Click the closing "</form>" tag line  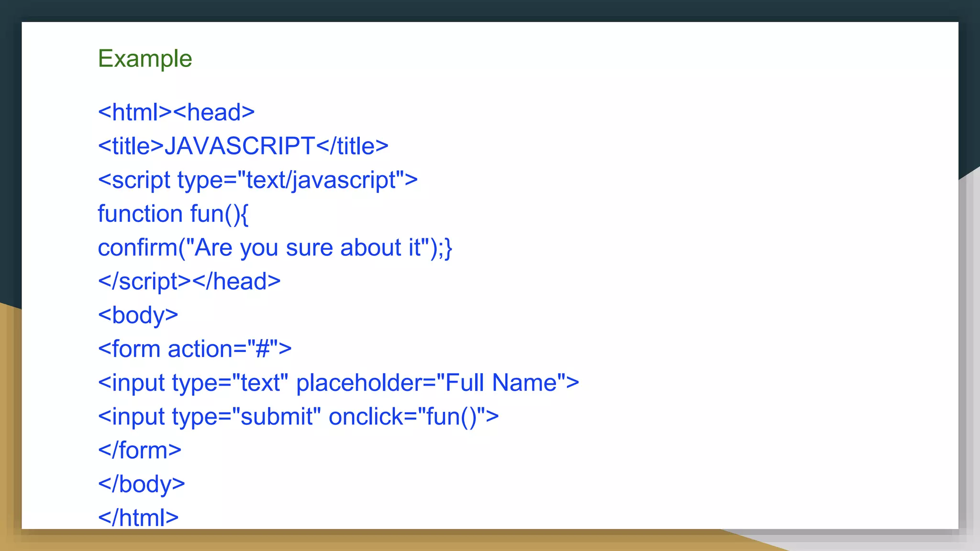140,451
